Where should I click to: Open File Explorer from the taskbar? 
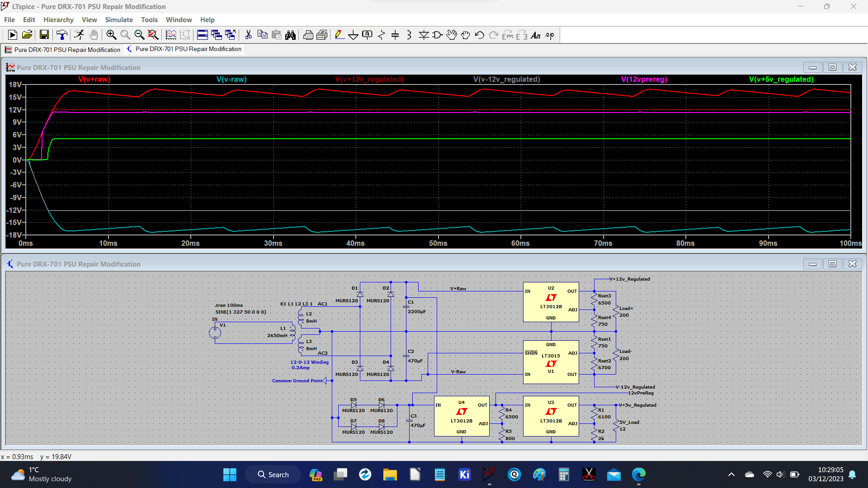(x=390, y=474)
